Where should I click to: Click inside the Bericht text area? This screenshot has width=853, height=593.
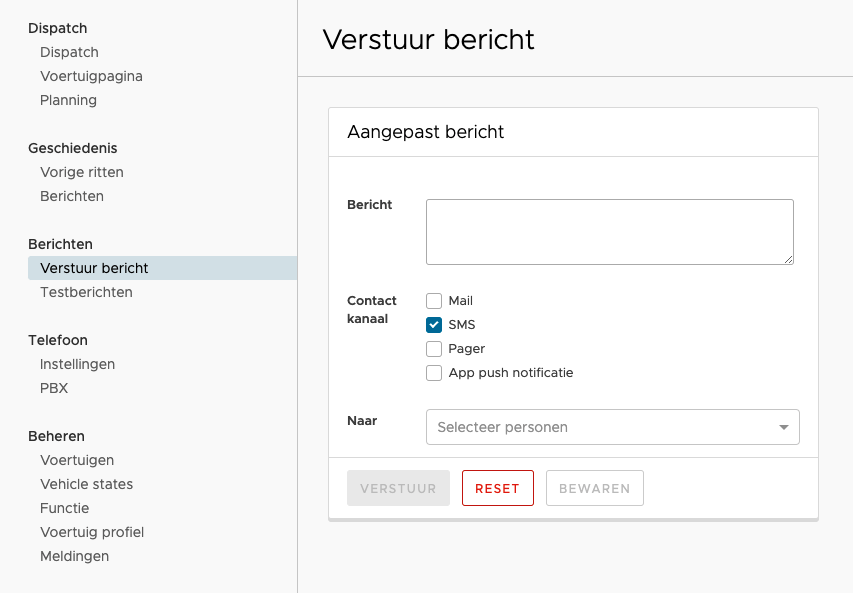609,231
